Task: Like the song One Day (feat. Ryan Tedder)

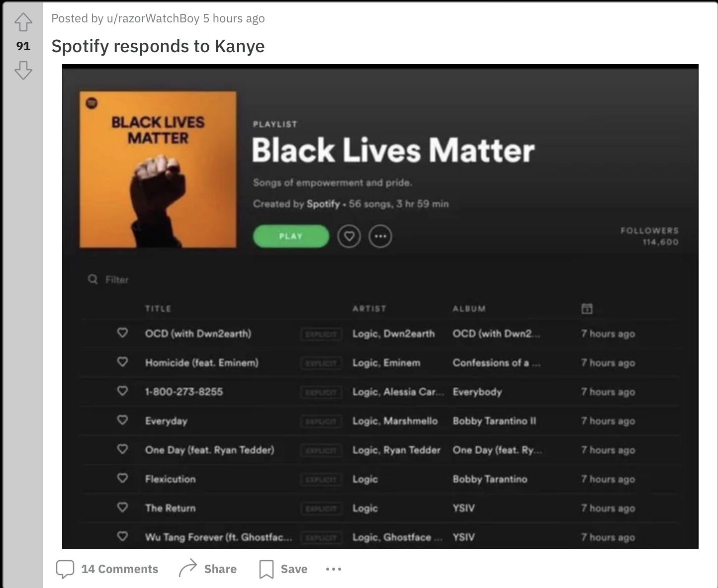Action: coord(122,449)
